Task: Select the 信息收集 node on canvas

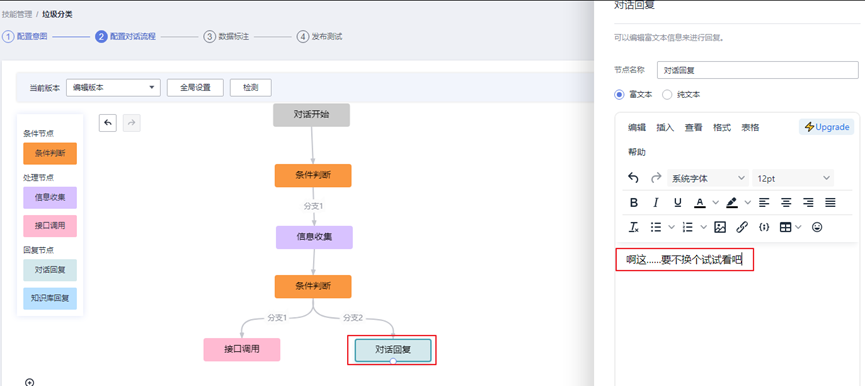Action: pyautogui.click(x=314, y=237)
